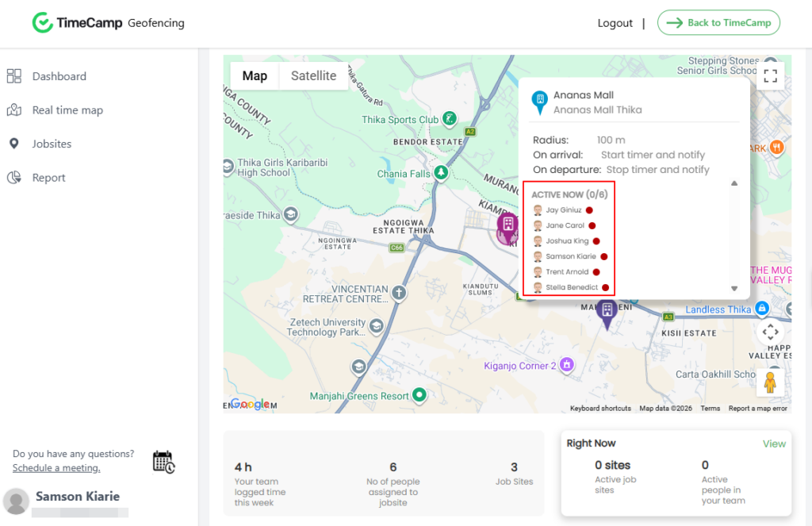Switch the map to Satellite view
Image resolution: width=812 pixels, height=526 pixels.
point(313,75)
